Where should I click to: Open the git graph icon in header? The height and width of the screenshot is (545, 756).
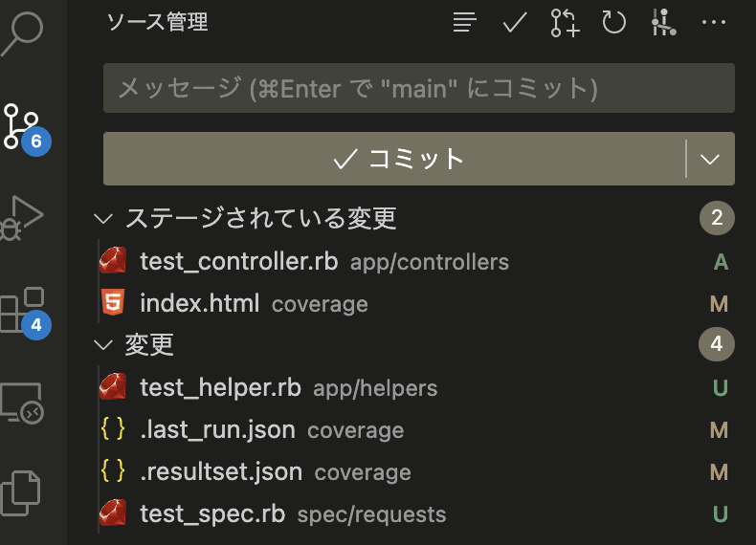pos(663,22)
